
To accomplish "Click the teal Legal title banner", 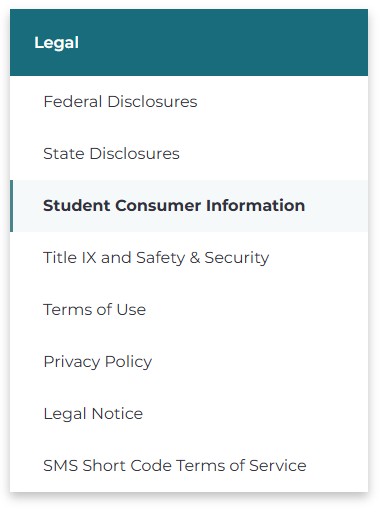I will tap(189, 42).
